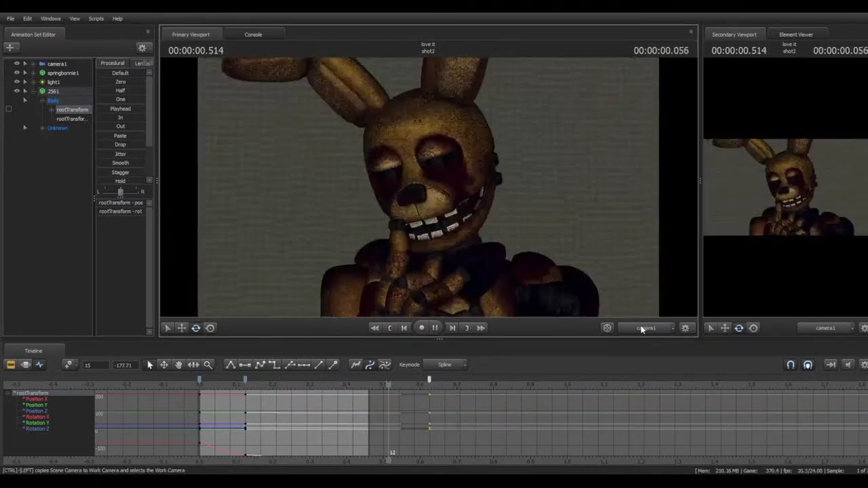Select the Zoom magnifier tool in timeline
The image size is (868, 488).
[208, 365]
